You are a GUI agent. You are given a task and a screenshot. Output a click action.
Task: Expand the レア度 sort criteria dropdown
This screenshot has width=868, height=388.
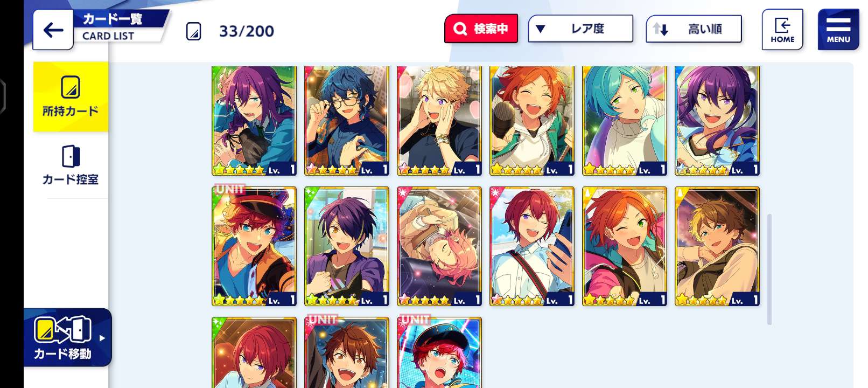pyautogui.click(x=580, y=29)
